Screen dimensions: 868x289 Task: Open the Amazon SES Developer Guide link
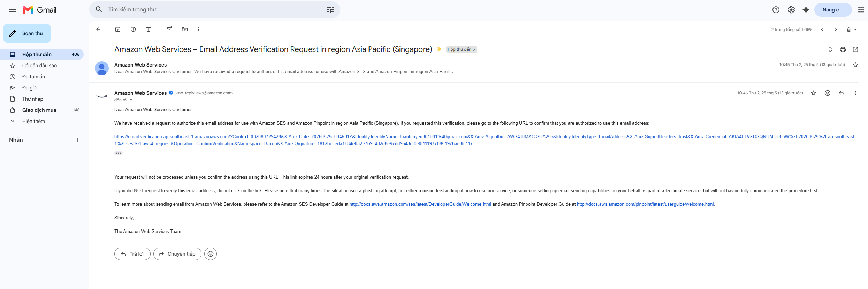pos(420,204)
